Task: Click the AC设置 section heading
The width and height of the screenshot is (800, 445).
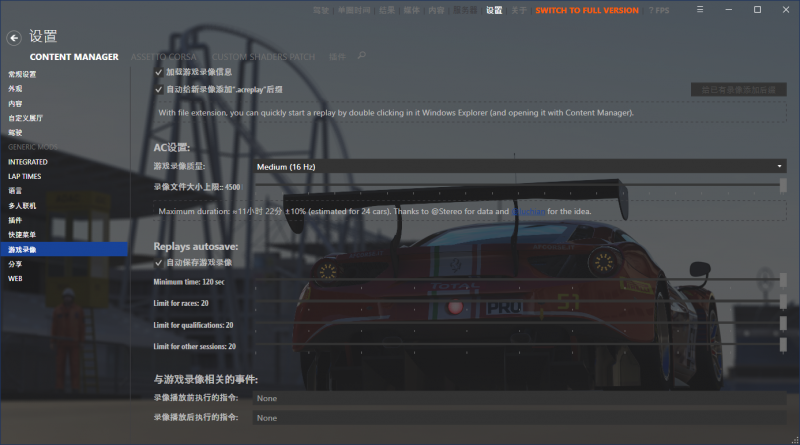Action: pyautogui.click(x=171, y=147)
